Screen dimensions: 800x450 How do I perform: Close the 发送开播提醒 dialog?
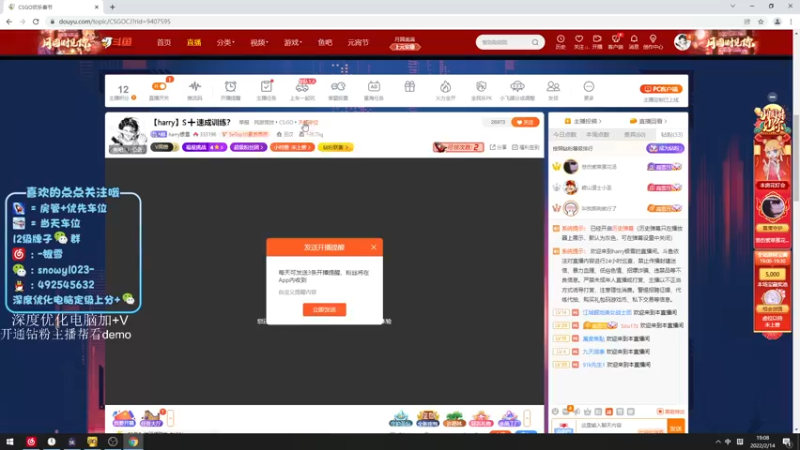[x=373, y=247]
